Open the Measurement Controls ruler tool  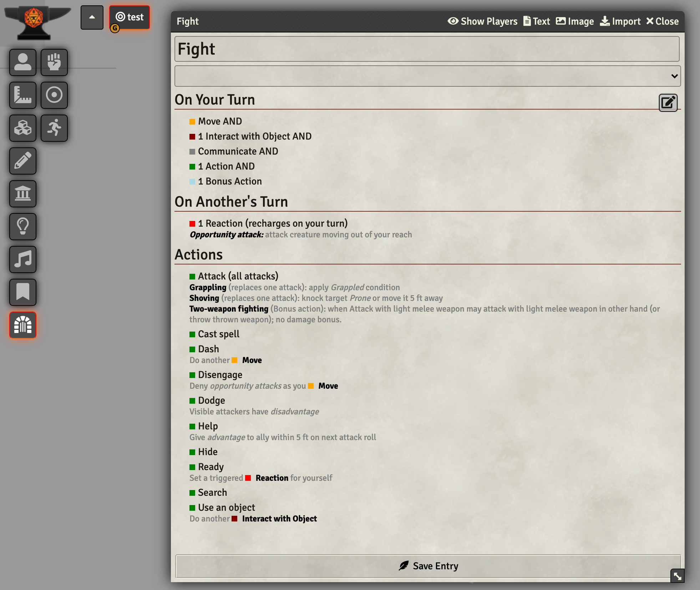[23, 95]
